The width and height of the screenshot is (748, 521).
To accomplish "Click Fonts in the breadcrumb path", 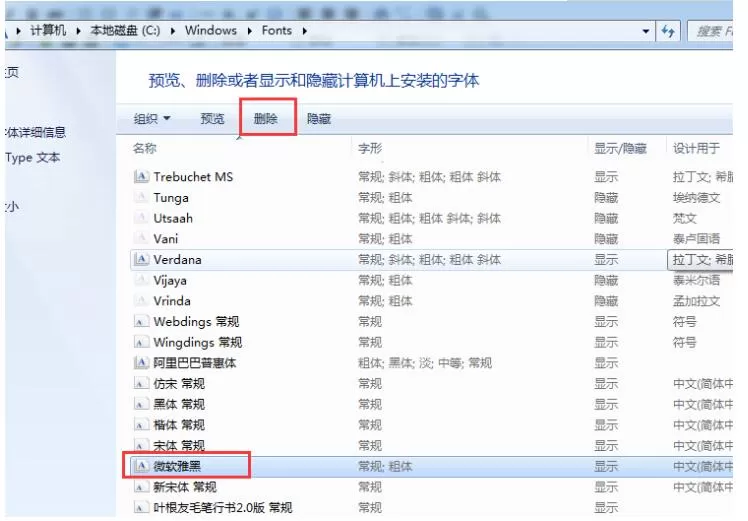I will click(277, 31).
